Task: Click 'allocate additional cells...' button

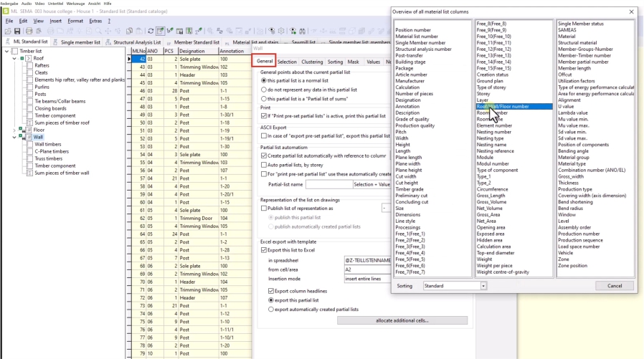Action: tap(401, 320)
